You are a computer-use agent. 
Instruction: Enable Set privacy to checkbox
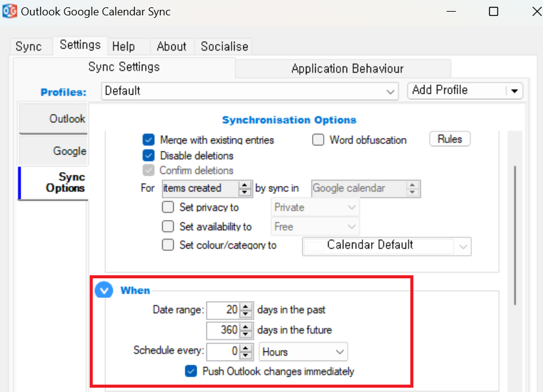click(168, 207)
